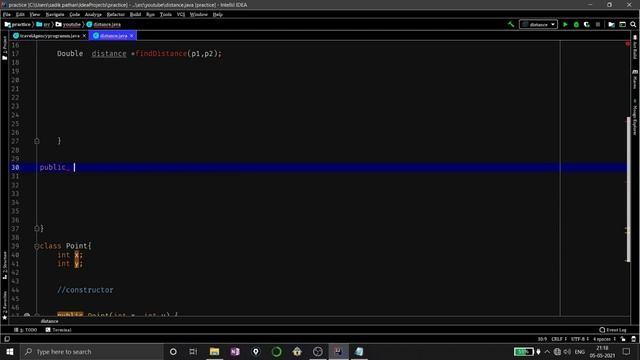Select practice in the breadcrumb bar

coord(18,24)
